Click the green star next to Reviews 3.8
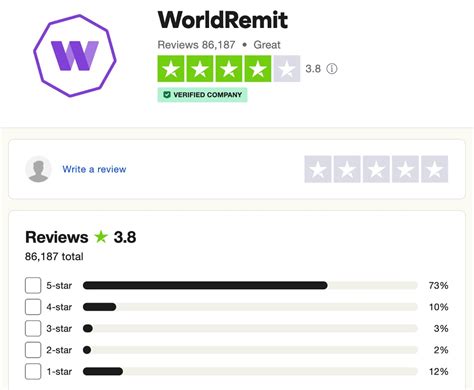The image size is (474, 390). pyautogui.click(x=101, y=237)
